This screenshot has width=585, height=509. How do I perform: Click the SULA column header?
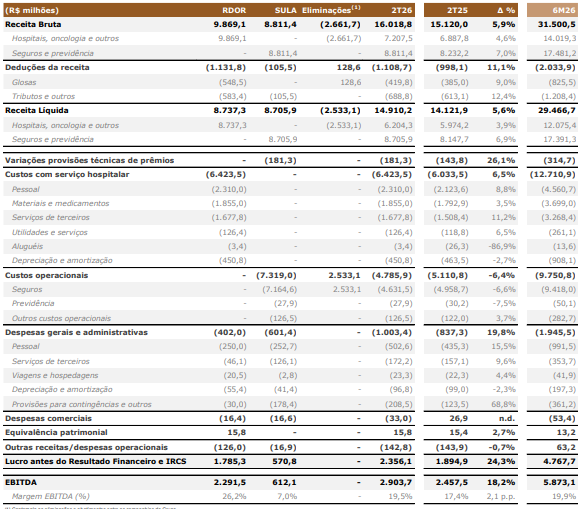tap(285, 10)
